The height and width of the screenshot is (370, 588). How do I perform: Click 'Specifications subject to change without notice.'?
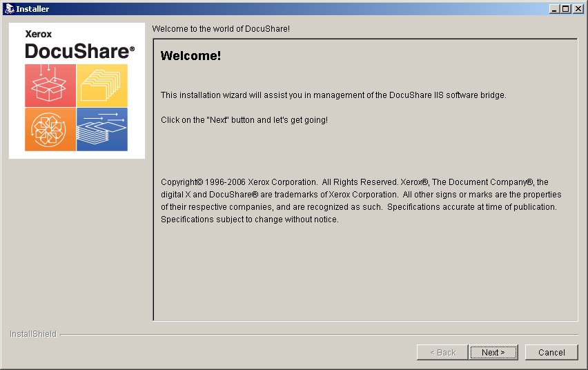(250, 220)
